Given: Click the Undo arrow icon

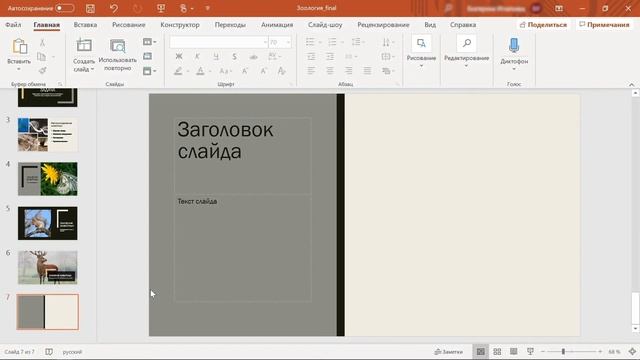Looking at the screenshot, I should [113, 8].
